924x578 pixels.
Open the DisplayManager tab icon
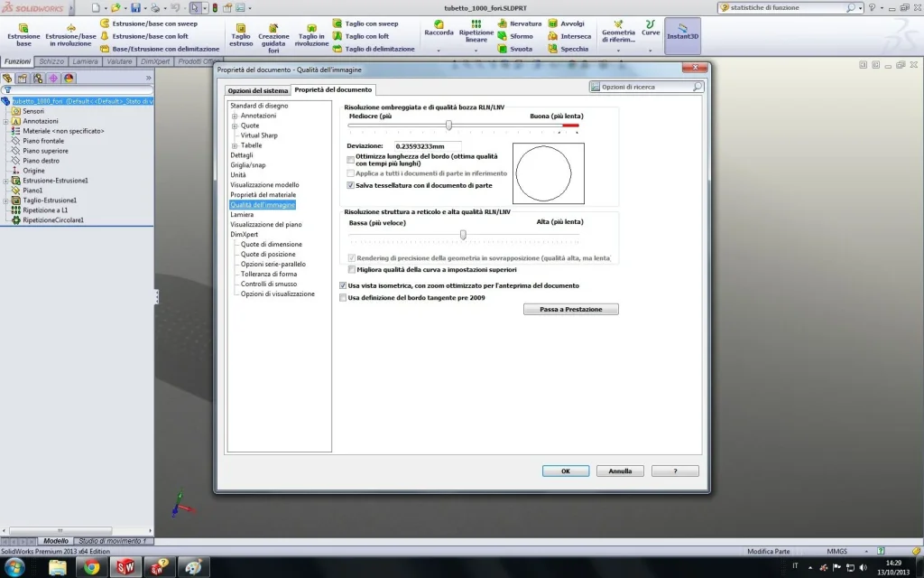click(69, 78)
